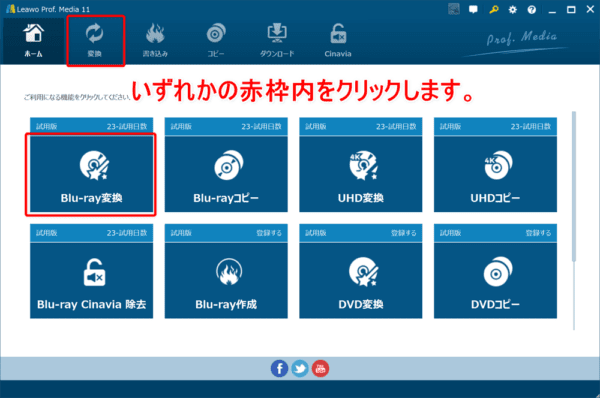Click 試用版 label above DVDコピー tile
The width and height of the screenshot is (600, 398).
click(x=450, y=233)
